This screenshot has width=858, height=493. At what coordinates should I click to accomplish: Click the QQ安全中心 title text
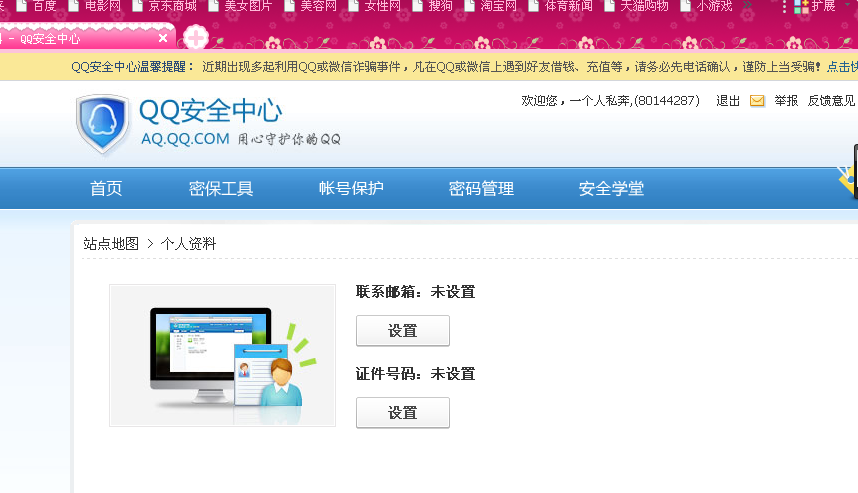click(211, 111)
